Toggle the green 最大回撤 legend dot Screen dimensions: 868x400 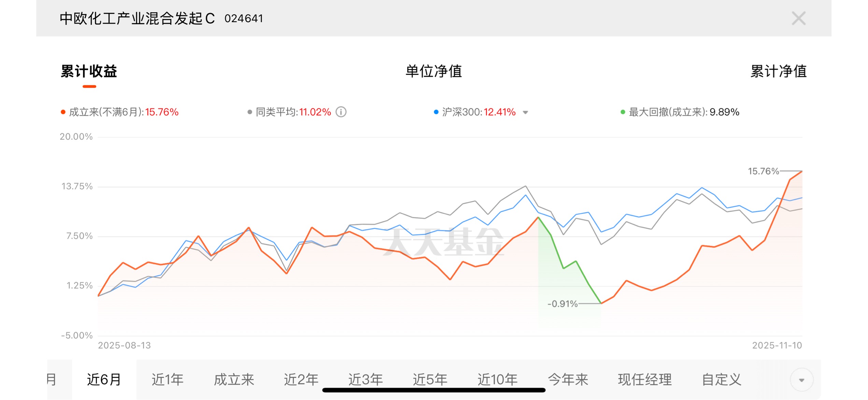click(x=623, y=112)
